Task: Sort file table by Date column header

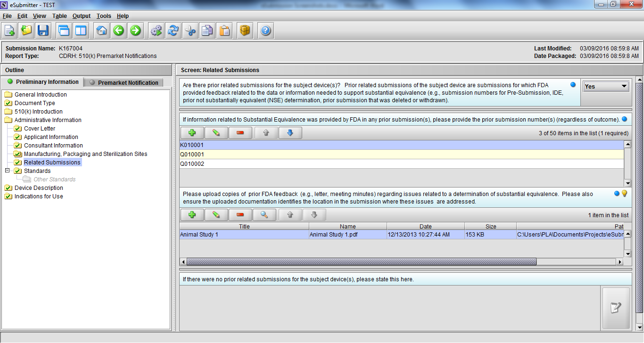Action: (x=425, y=227)
